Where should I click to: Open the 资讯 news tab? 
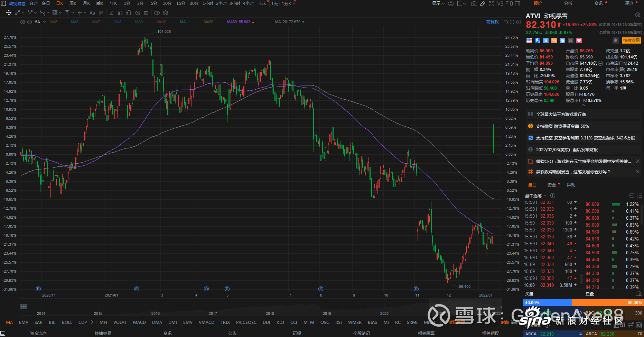(599, 3)
